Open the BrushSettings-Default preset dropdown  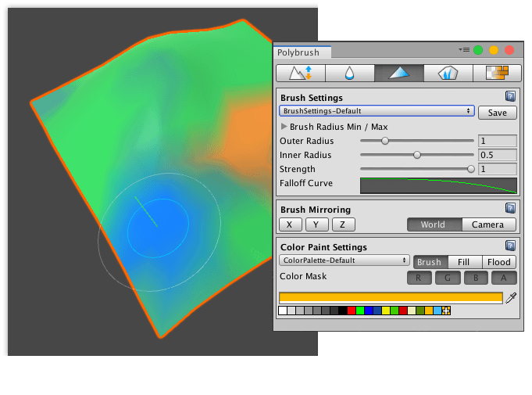point(377,111)
